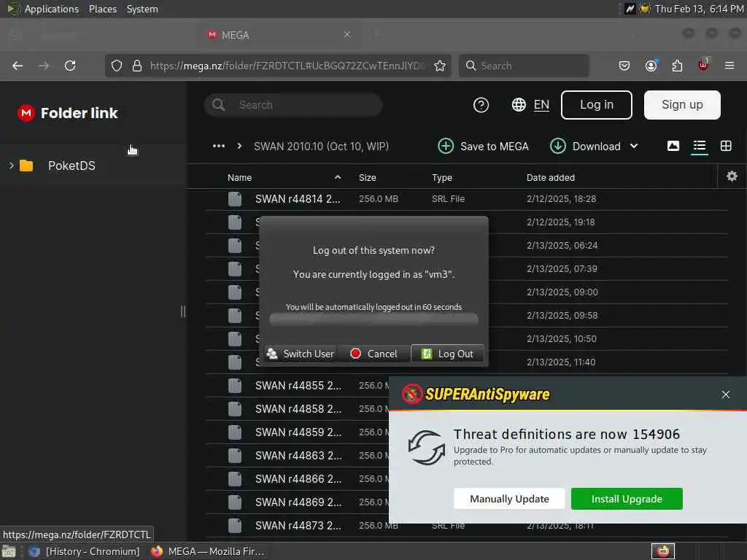The image size is (747, 560).
Task: Click the uBlock Origin extension icon
Action: (703, 65)
